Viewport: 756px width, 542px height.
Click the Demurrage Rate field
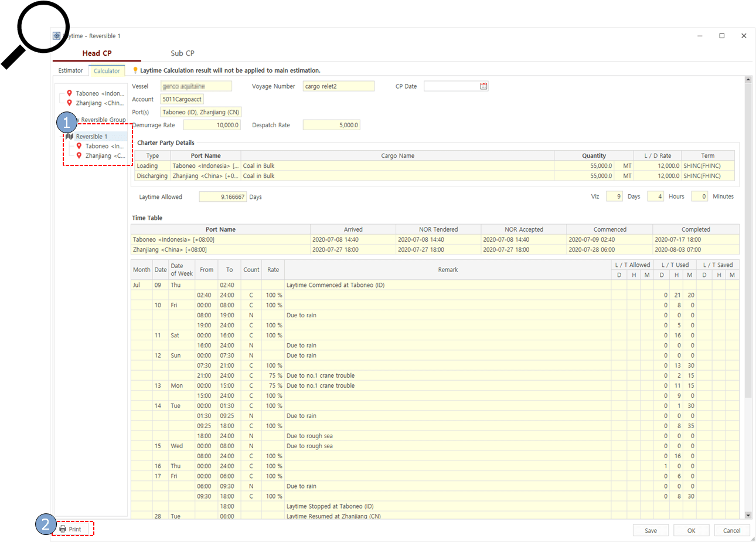click(212, 125)
